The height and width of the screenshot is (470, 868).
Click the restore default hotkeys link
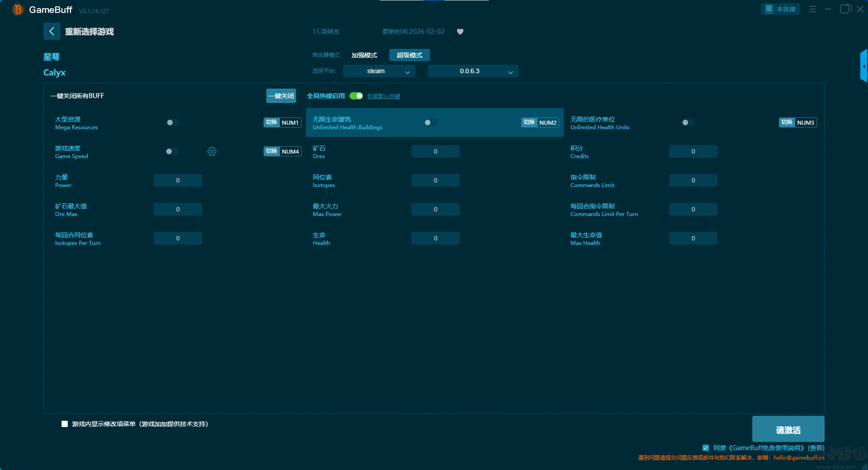[383, 96]
